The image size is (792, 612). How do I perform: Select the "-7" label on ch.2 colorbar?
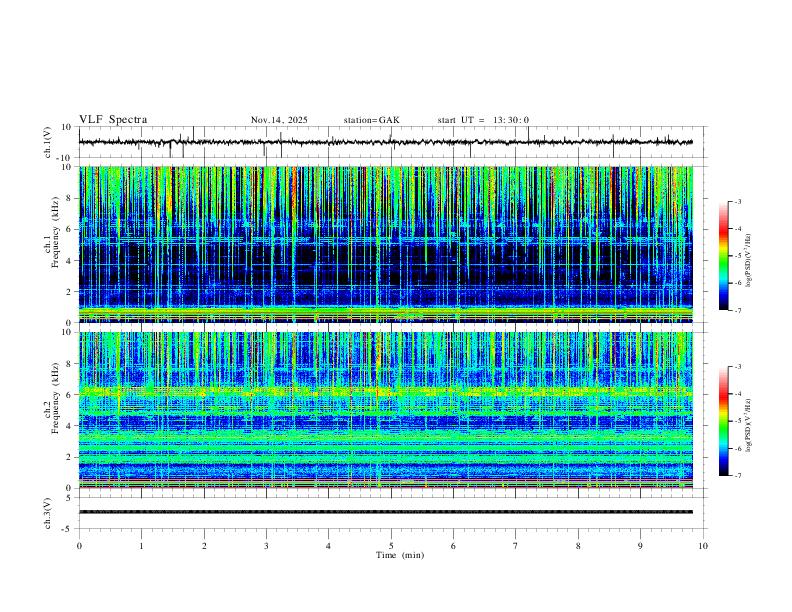coord(737,476)
